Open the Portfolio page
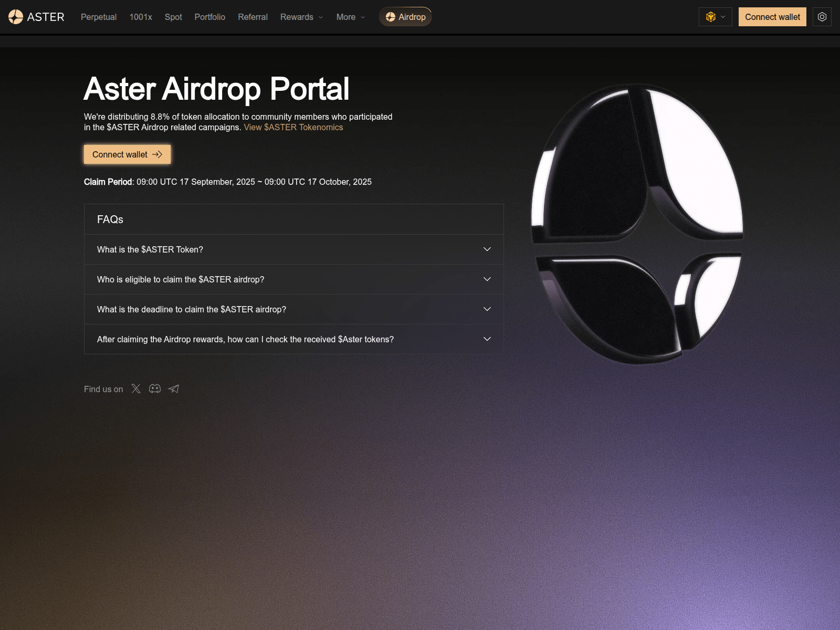The width and height of the screenshot is (840, 630). [209, 17]
